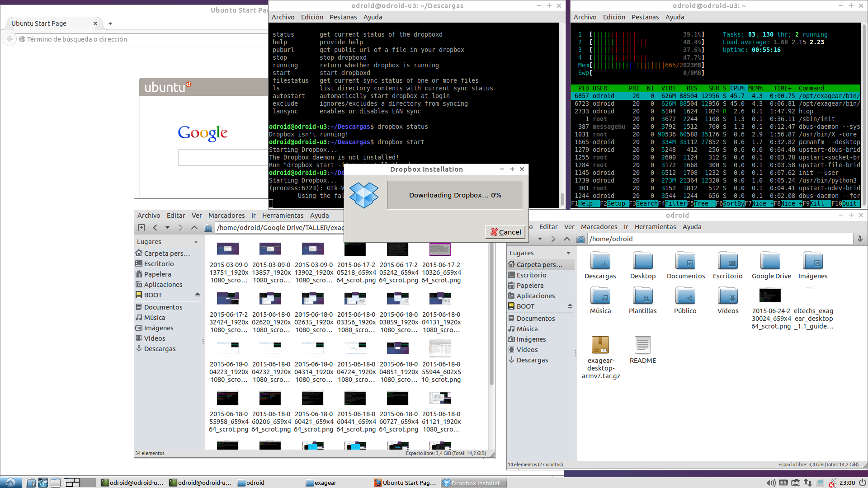Click home folder icon beside /home/odroid path
868x488 pixels.
pyautogui.click(x=581, y=239)
